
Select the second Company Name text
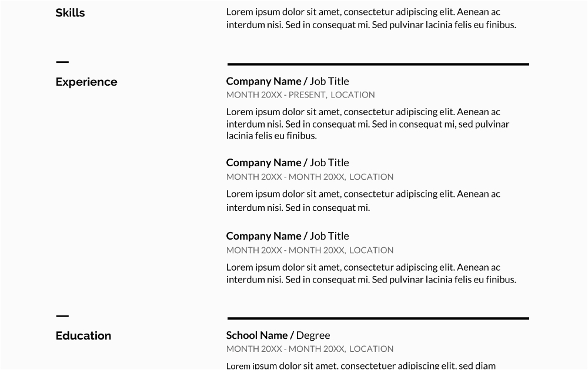click(263, 163)
